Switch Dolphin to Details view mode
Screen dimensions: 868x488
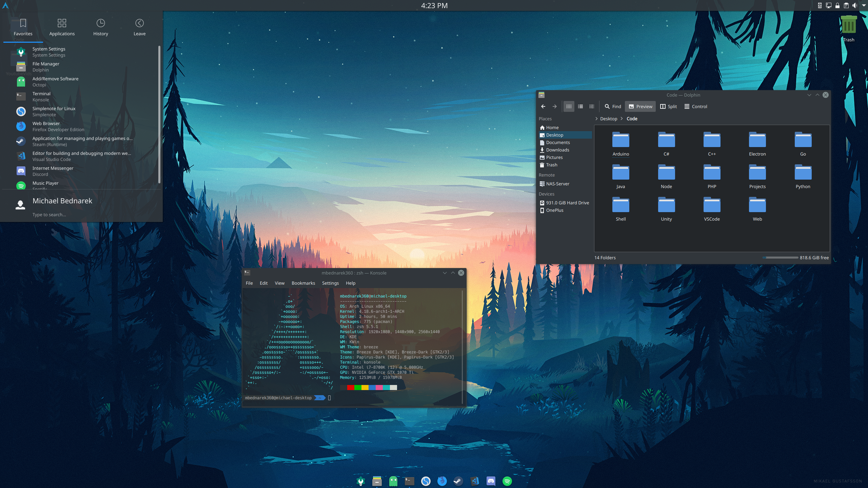pyautogui.click(x=592, y=106)
